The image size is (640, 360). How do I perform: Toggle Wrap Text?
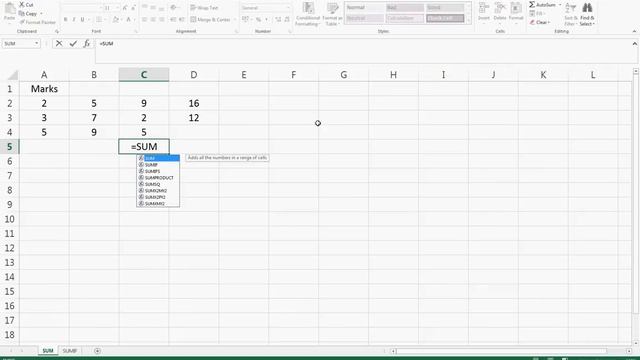coord(204,8)
